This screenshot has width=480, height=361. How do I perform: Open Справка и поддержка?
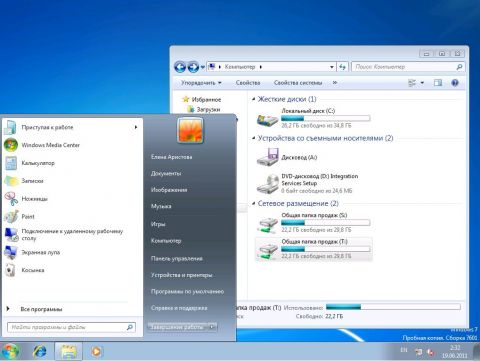pyautogui.click(x=179, y=308)
